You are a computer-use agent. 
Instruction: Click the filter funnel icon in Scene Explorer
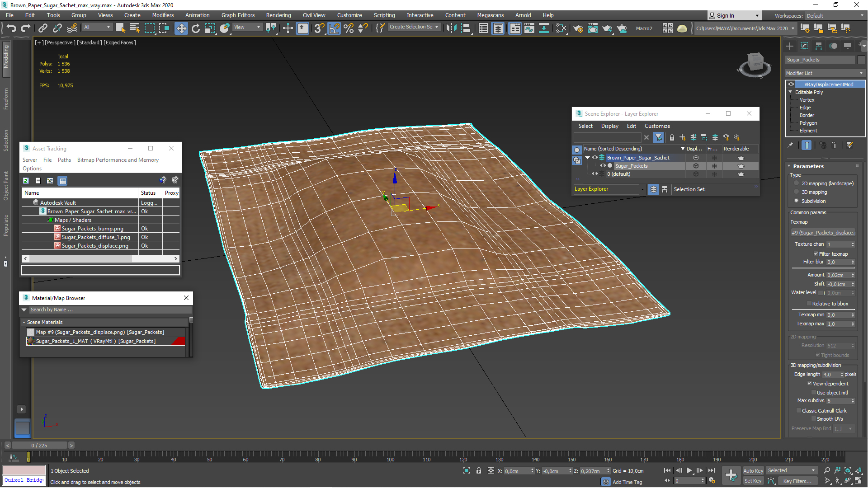click(659, 137)
